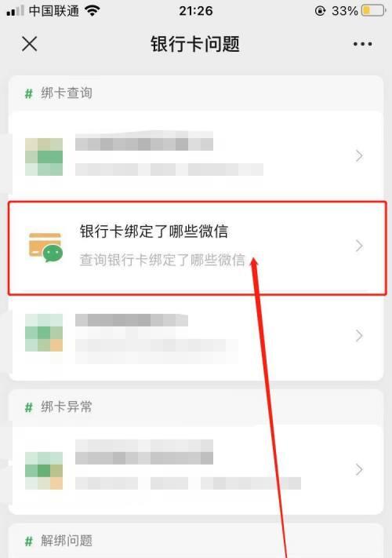Open 银行卡绑定了哪些微信 entry title

point(154,232)
